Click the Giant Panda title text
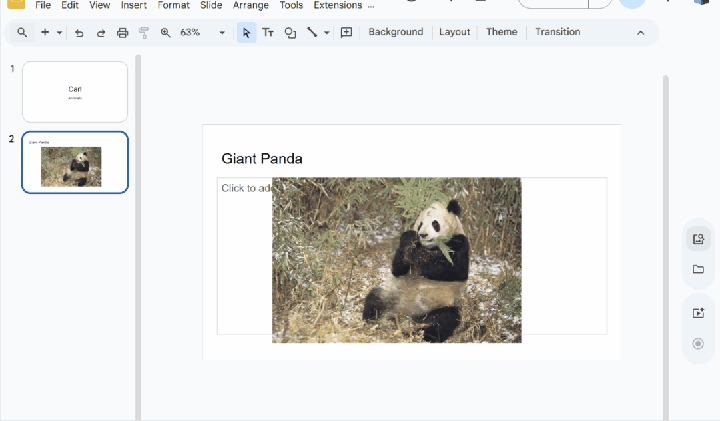This screenshot has height=421, width=720. [262, 159]
